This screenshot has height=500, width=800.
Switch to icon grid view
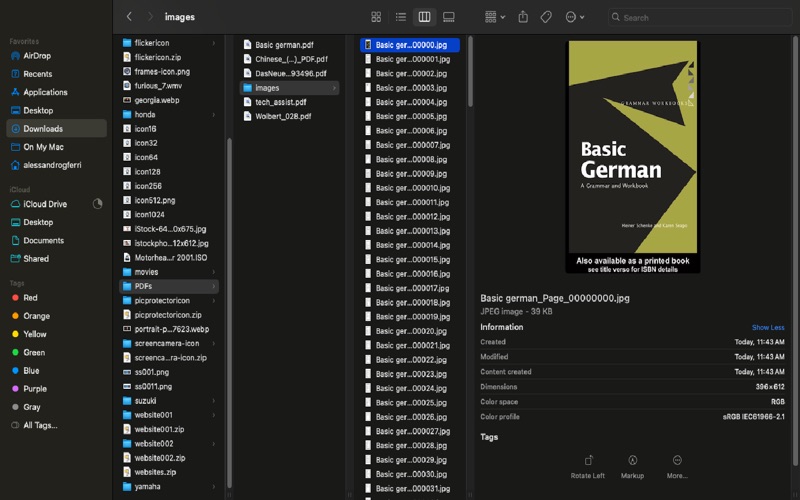pyautogui.click(x=376, y=17)
